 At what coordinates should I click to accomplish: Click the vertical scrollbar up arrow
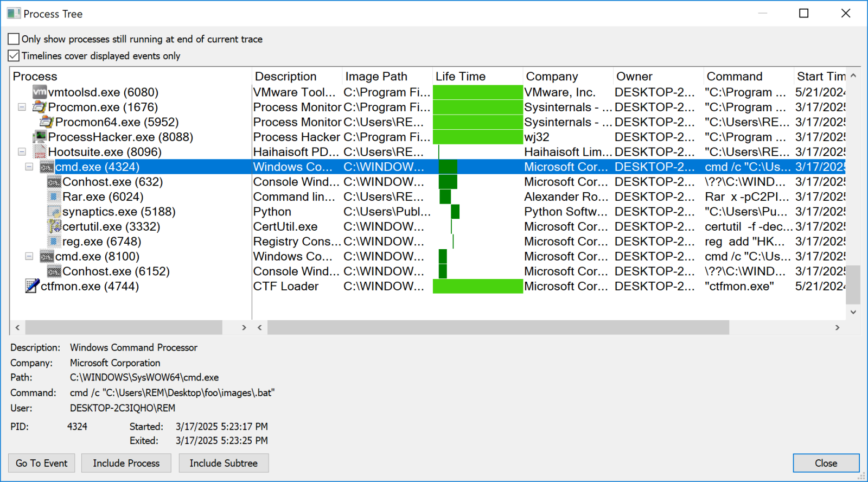(853, 76)
